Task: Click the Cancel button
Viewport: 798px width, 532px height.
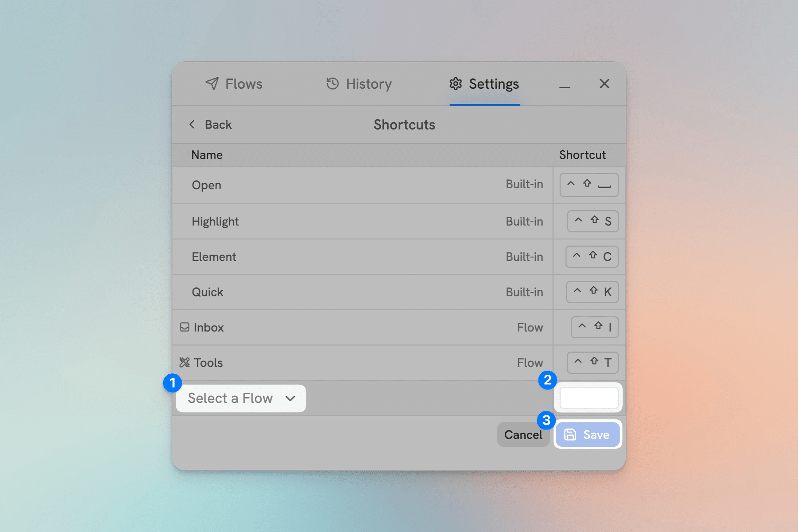Action: 523,435
